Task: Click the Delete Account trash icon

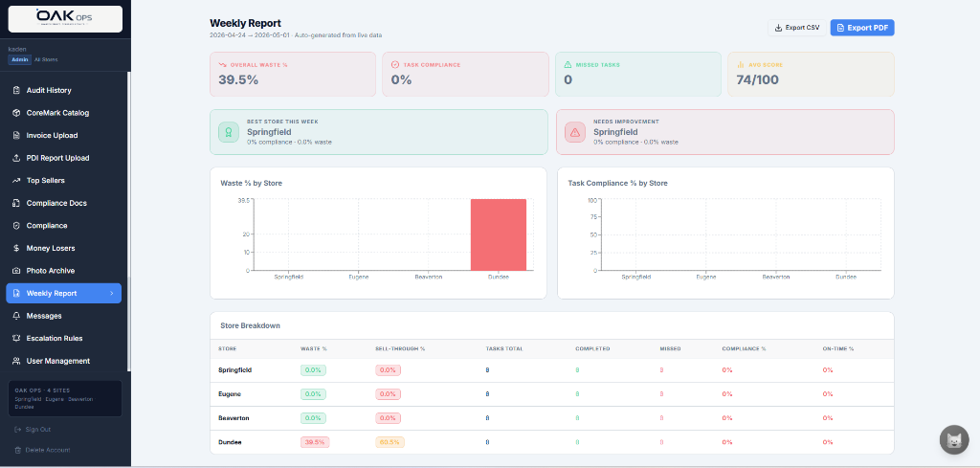Action: pyautogui.click(x=17, y=450)
